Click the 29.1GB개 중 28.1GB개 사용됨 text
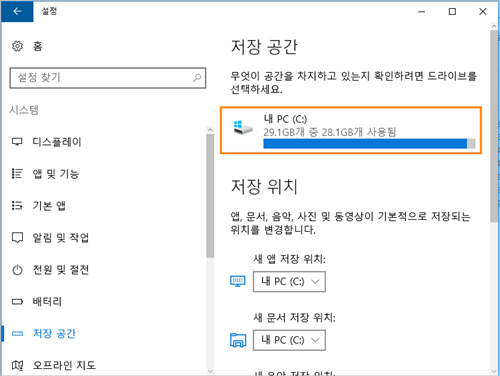 [x=330, y=132]
